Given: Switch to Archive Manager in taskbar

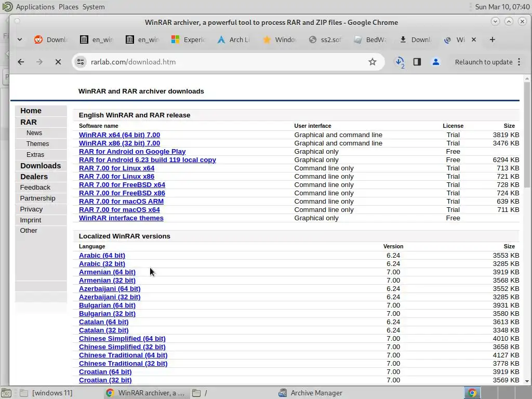Looking at the screenshot, I should tap(311, 393).
